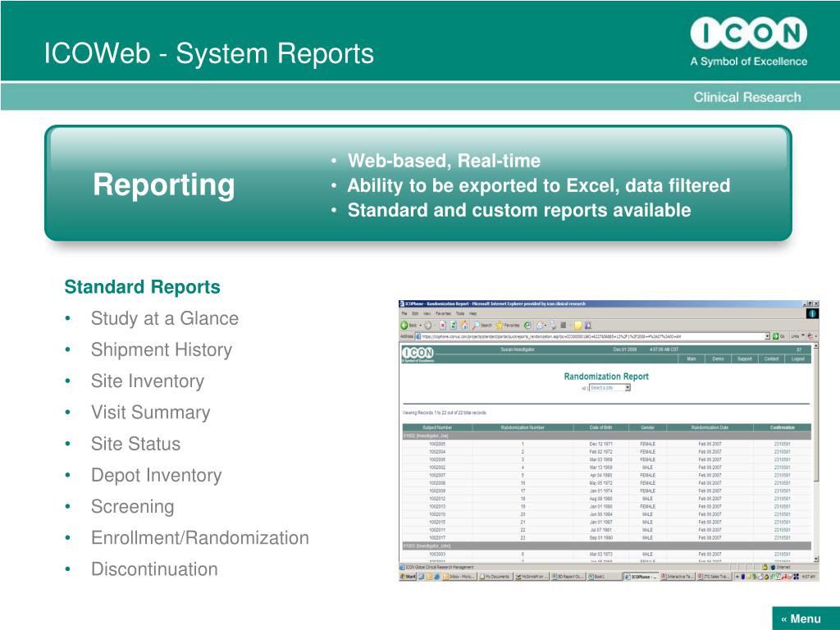The image size is (840, 630).
Task: Click the IE Stop icon
Action: coord(442,325)
